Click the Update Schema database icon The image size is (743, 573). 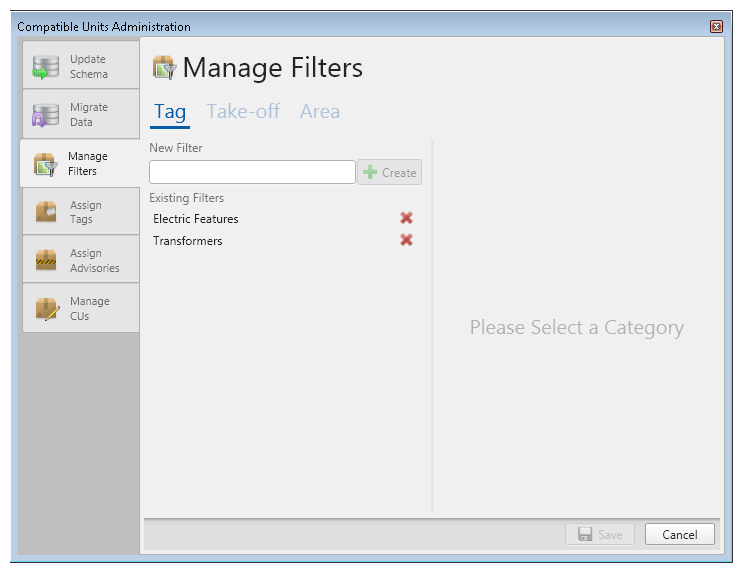45,67
